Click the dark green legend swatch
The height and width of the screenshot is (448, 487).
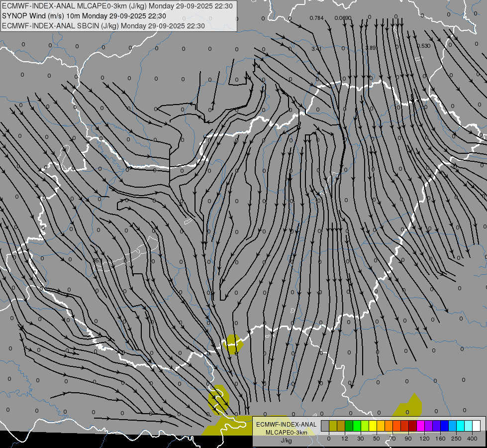(349, 426)
